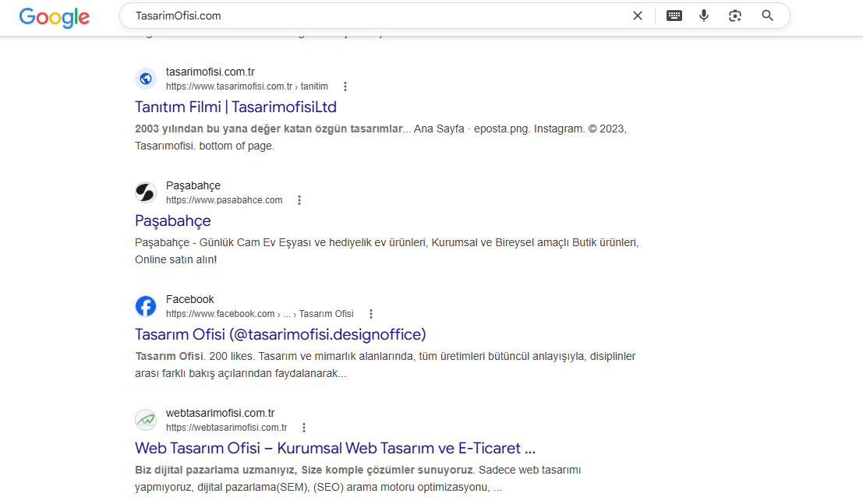Click snippet 'Biz dijital pazarlama uzmanıyız'
This screenshot has height=504, width=863.
pos(216,471)
